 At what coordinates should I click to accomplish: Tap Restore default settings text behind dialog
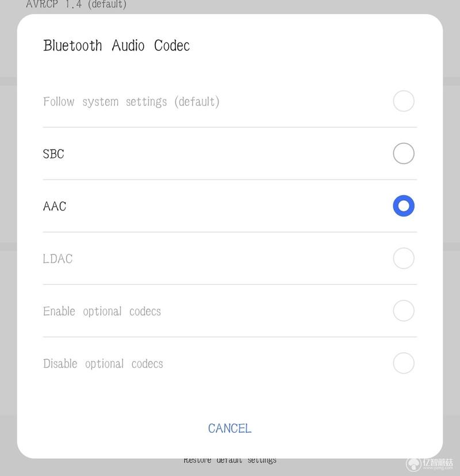(230, 460)
